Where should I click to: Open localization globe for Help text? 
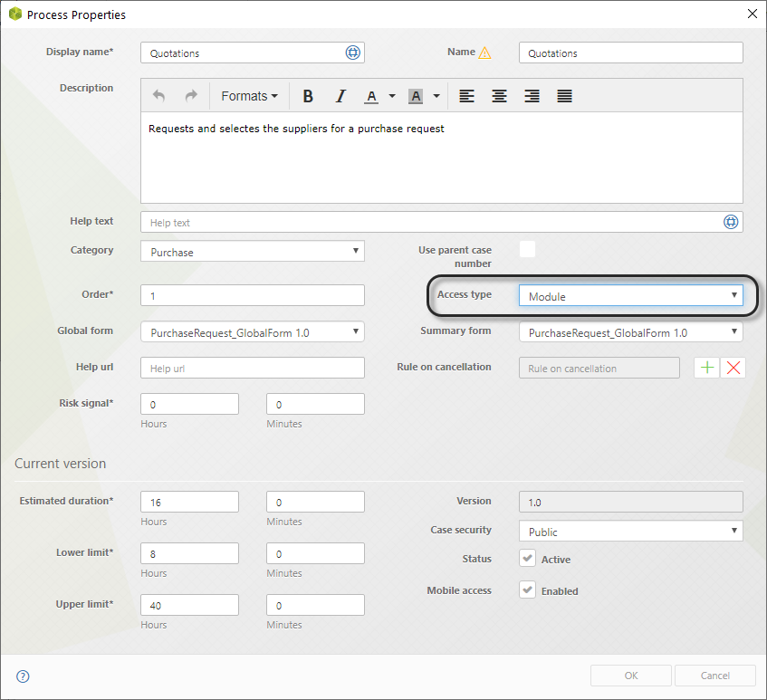(731, 222)
